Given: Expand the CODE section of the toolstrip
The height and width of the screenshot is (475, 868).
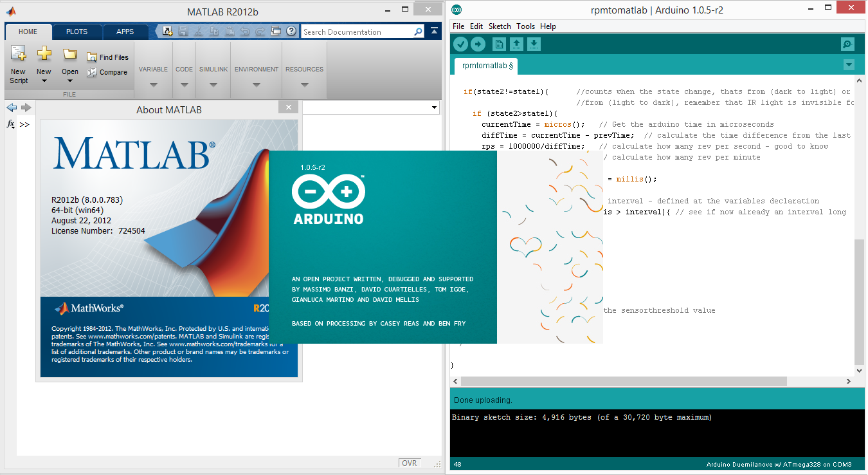Looking at the screenshot, I should click(184, 85).
